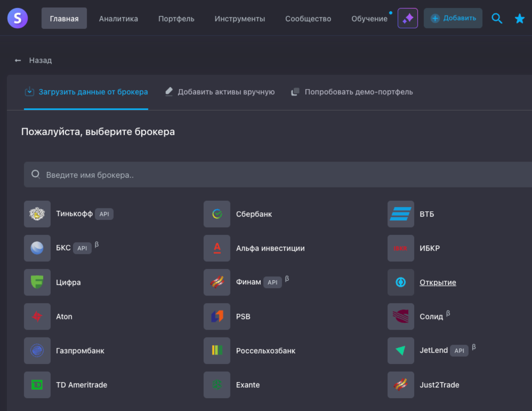Open the Главная tab
532x411 pixels.
pos(64,19)
